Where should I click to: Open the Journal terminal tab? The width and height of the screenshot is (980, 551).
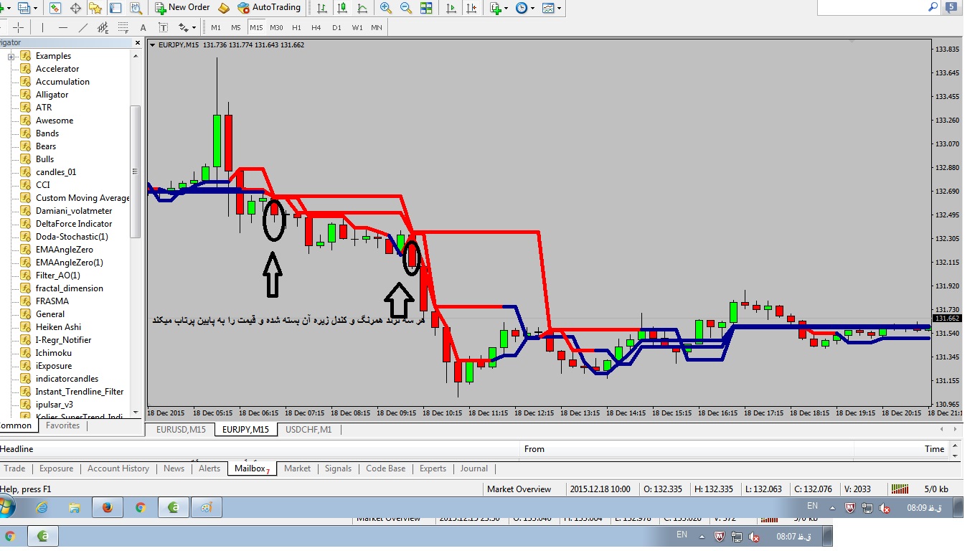click(474, 468)
